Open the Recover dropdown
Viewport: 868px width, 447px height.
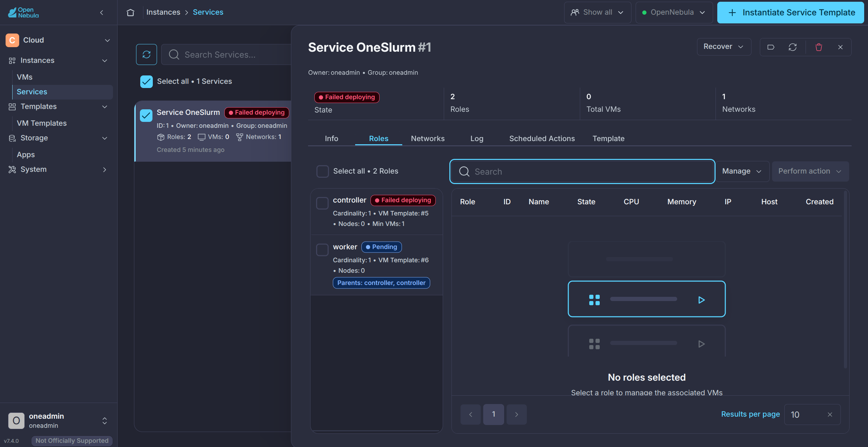tap(724, 47)
